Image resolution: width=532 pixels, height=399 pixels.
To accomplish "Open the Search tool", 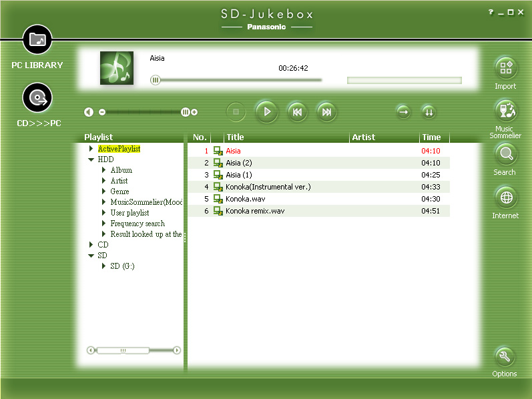I will (505, 154).
